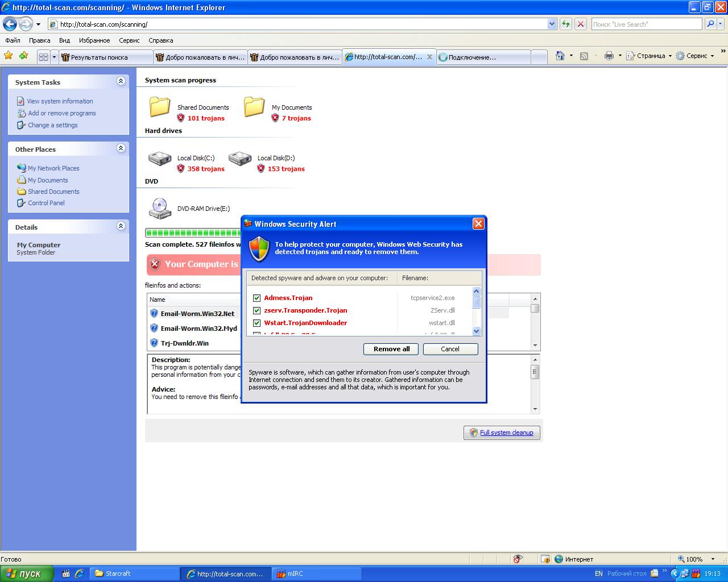Open the Quick Tabs grid icon
Image resolution: width=728 pixels, height=582 pixels.
43,57
